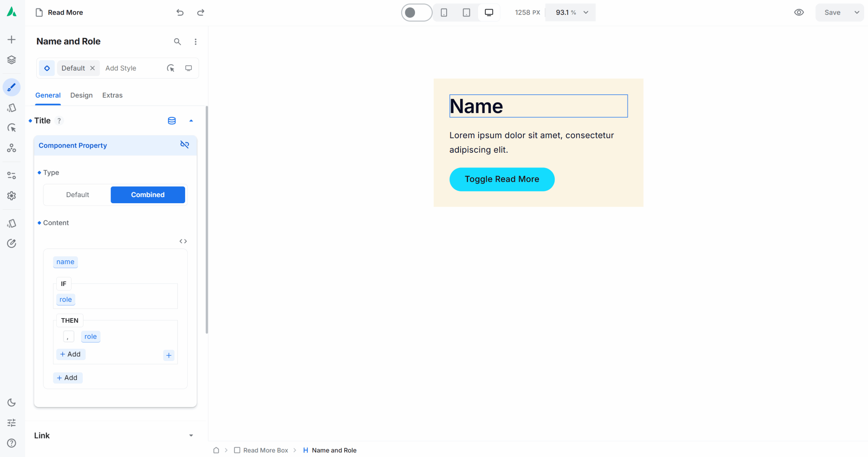Click the unlink Component Property icon
Viewport: 868px width, 457px height.
click(x=184, y=145)
